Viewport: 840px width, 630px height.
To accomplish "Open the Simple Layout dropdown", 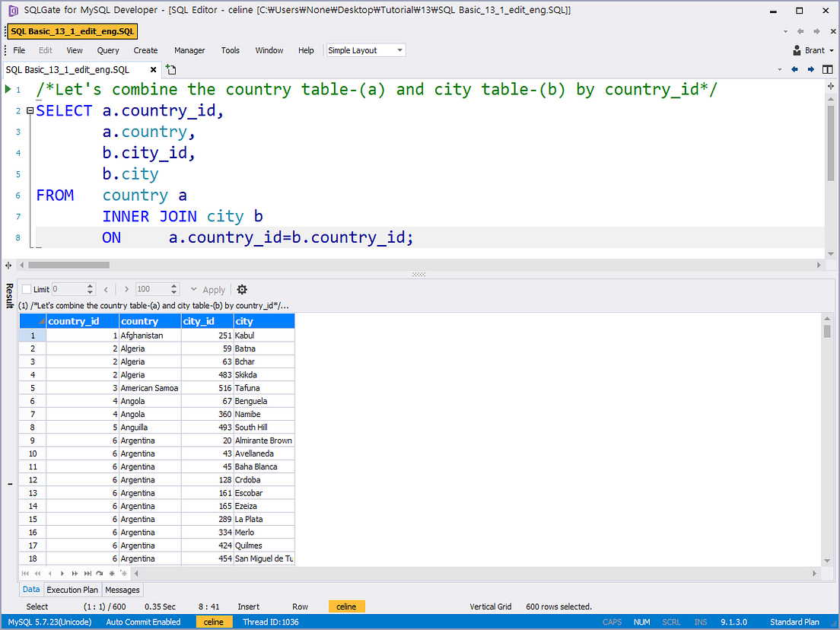I will pyautogui.click(x=364, y=49).
